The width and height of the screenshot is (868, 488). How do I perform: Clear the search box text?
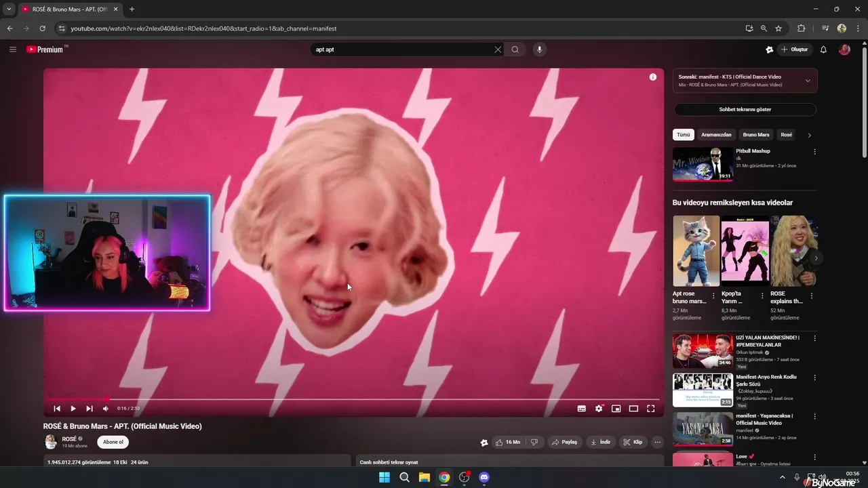pos(498,49)
